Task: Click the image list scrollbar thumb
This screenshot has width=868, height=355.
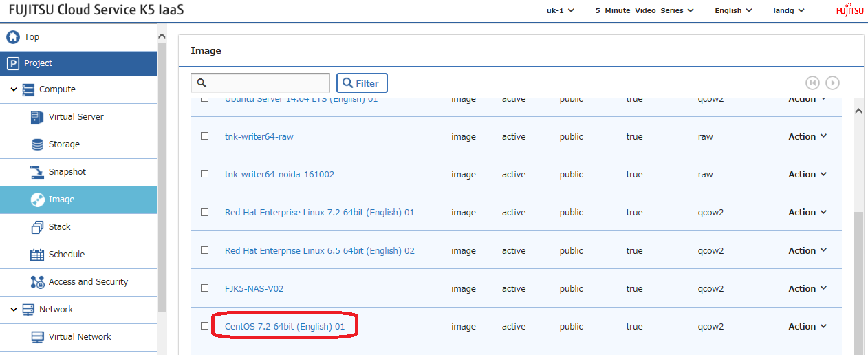Action: (x=858, y=283)
